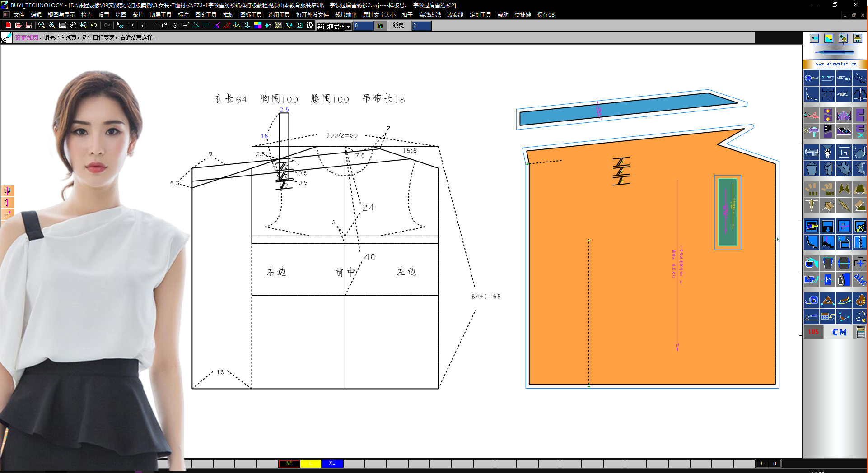Click the new file icon
Screen dimensions: 868x473
pyautogui.click(x=8, y=25)
